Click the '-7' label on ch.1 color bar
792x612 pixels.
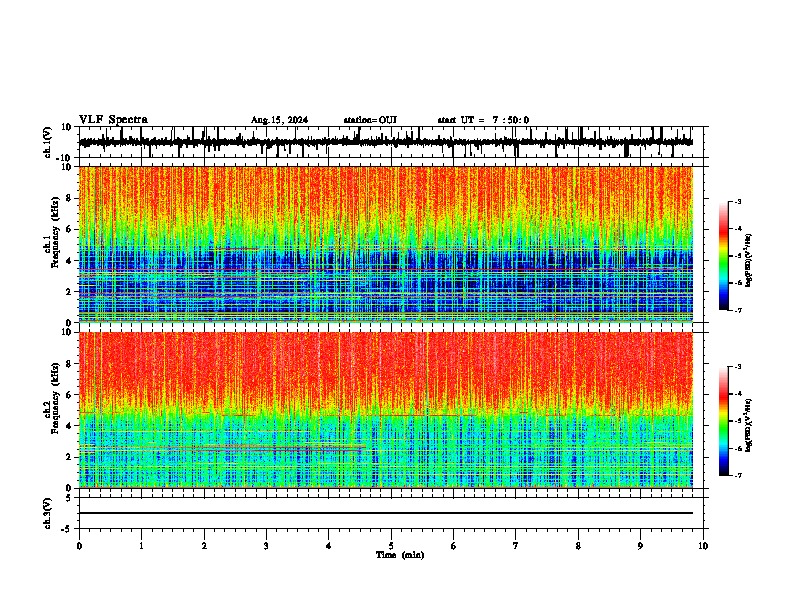[x=738, y=310]
